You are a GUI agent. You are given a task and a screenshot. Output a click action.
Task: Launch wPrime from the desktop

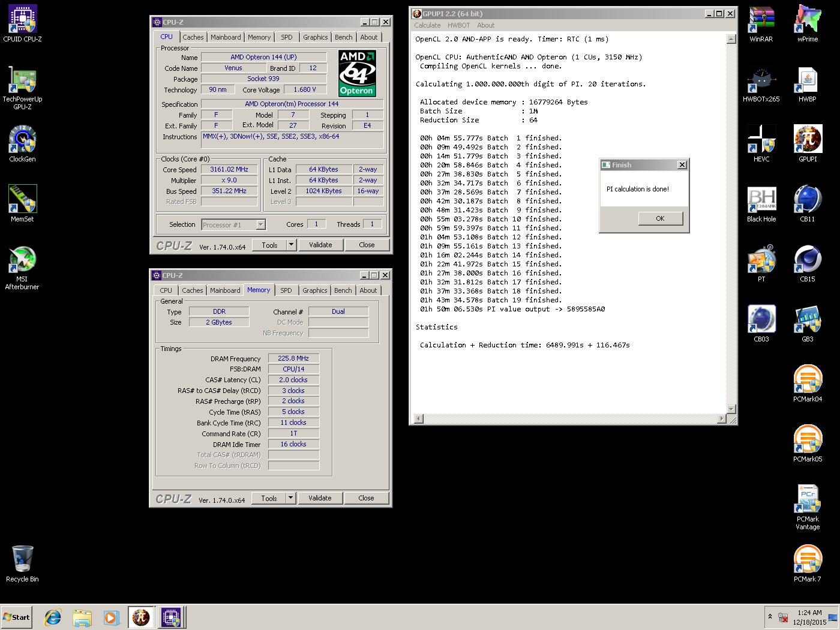(x=808, y=24)
